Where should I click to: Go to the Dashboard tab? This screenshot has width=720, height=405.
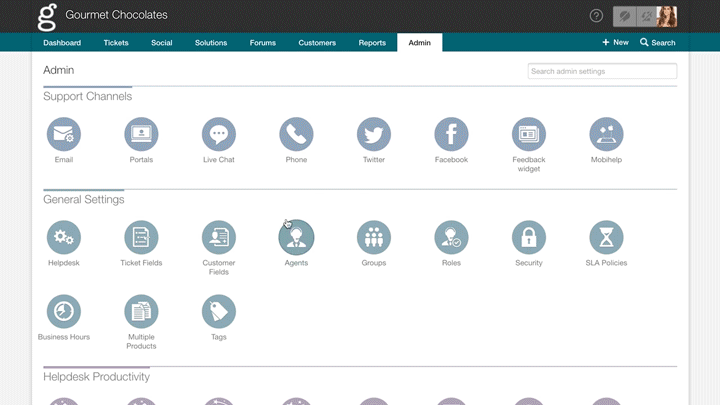62,43
